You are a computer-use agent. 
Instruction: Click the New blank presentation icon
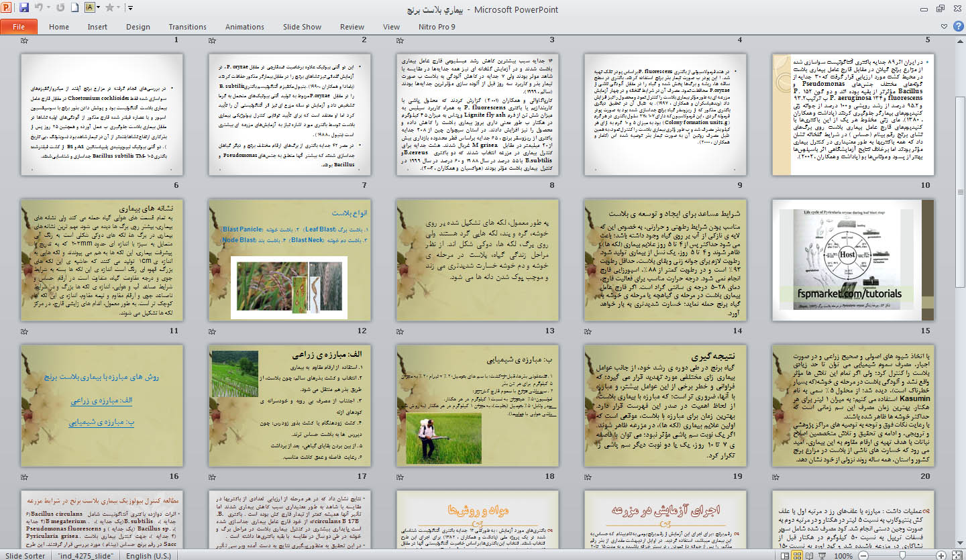click(x=75, y=8)
